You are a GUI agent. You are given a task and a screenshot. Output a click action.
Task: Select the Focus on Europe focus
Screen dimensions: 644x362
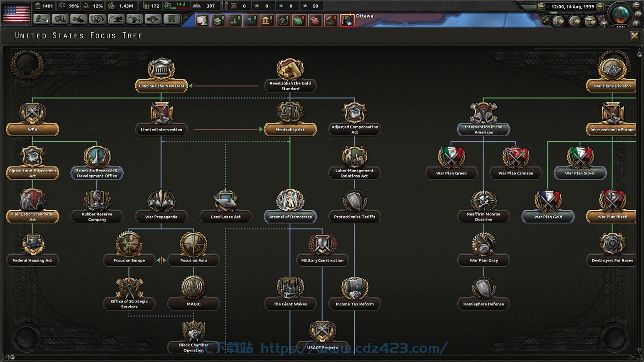pyautogui.click(x=129, y=250)
